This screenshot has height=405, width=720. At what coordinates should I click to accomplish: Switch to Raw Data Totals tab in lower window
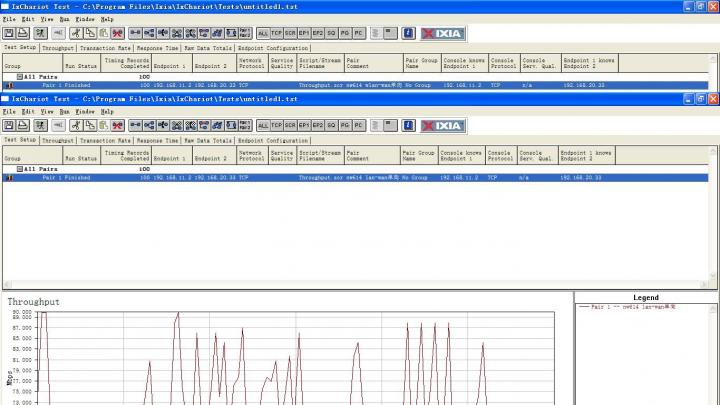(x=208, y=141)
